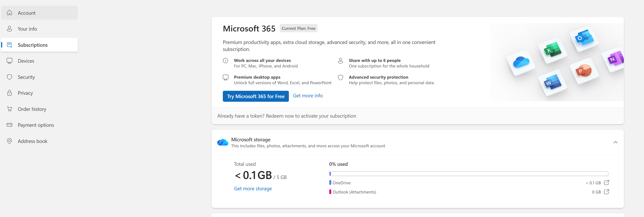Click the info icon beside Work across devices
644x217 pixels.
(x=225, y=61)
